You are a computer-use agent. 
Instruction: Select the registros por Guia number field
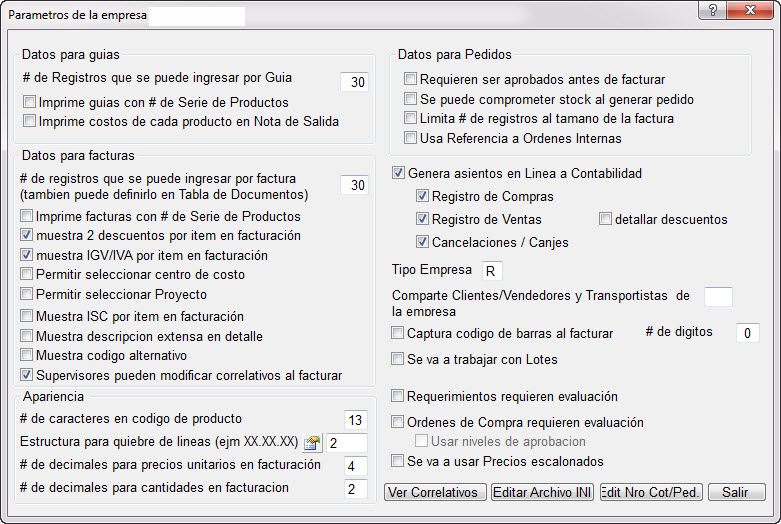click(355, 83)
